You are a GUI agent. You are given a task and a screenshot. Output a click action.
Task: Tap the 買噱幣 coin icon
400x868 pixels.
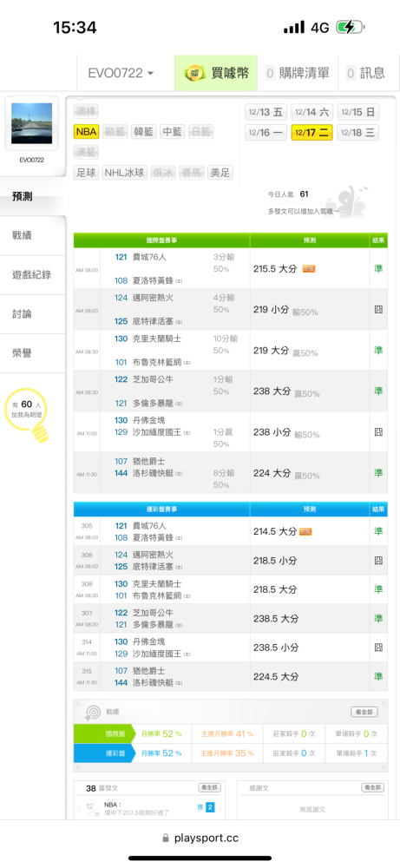(x=194, y=73)
